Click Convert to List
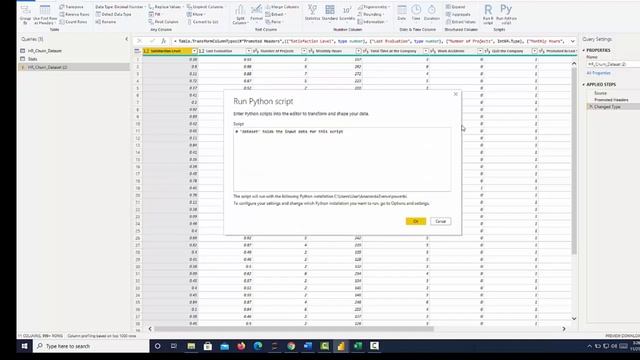 click(202, 22)
